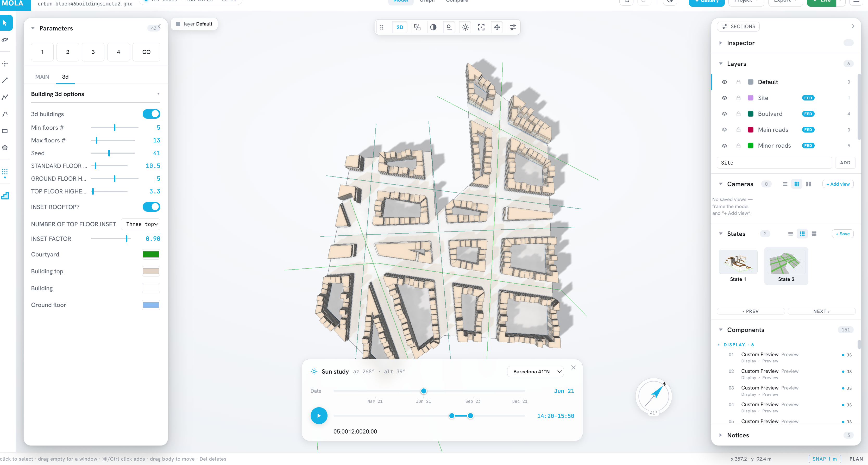Viewport: 868px width, 465px height.
Task: Click + Save in States
Action: [843, 234]
